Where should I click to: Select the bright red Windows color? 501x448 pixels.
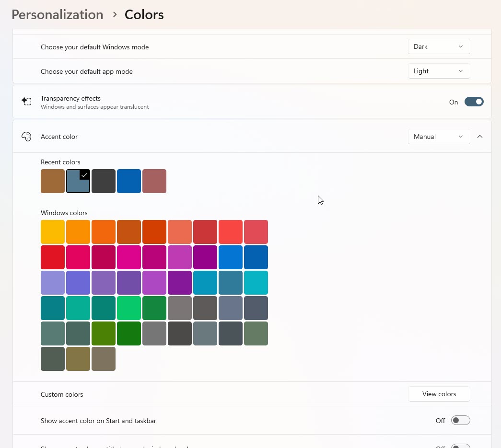(x=52, y=257)
